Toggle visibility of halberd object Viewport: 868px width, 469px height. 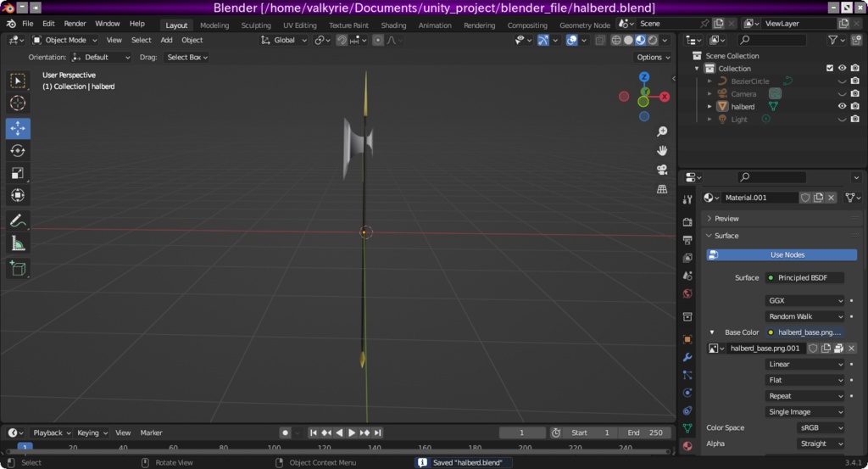point(842,106)
